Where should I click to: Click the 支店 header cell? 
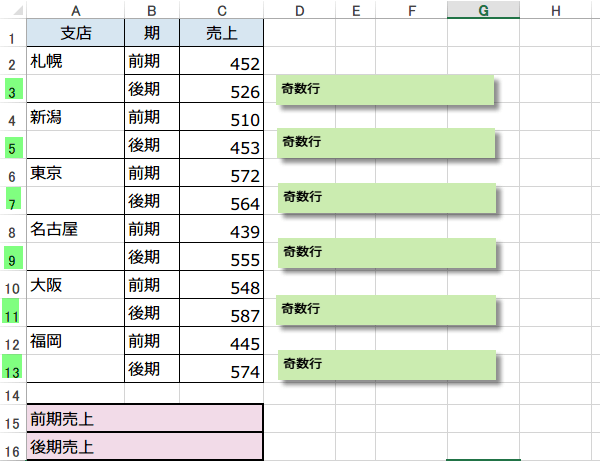[76, 33]
